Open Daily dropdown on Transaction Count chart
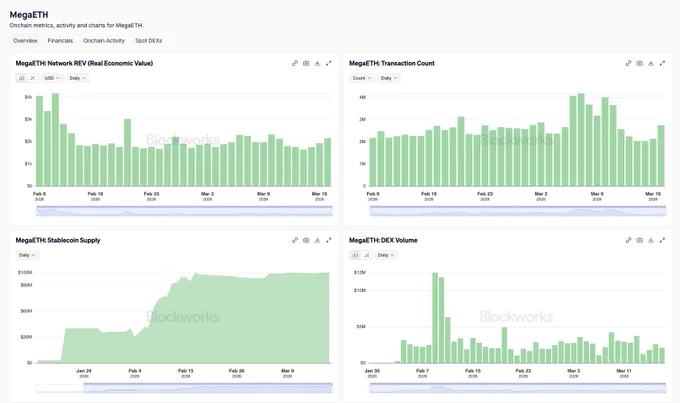The width and height of the screenshot is (680, 403). [389, 78]
